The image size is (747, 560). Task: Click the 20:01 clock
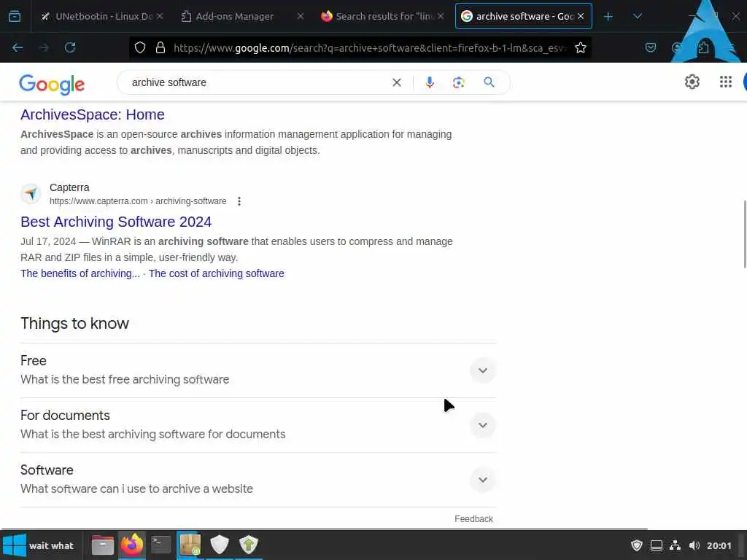coord(719,545)
